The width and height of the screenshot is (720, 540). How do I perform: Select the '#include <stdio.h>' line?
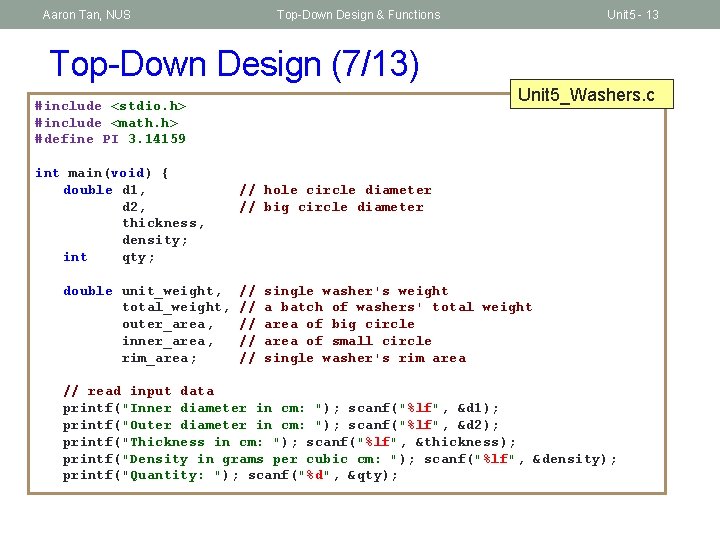click(111, 106)
